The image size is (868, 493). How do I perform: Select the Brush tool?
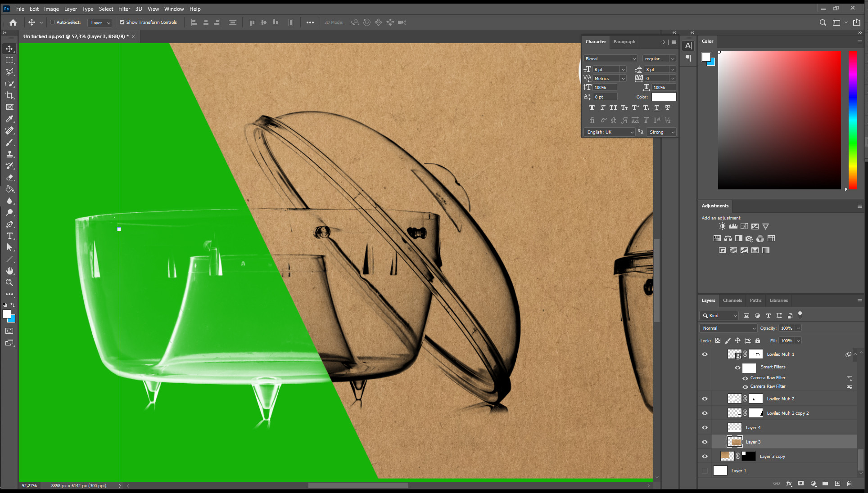9,142
